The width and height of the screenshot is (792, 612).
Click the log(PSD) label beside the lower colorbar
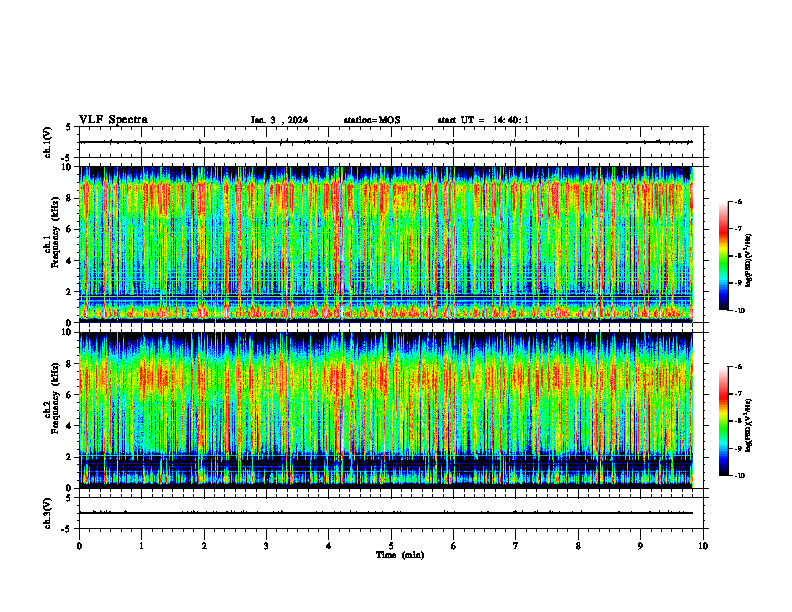749,426
